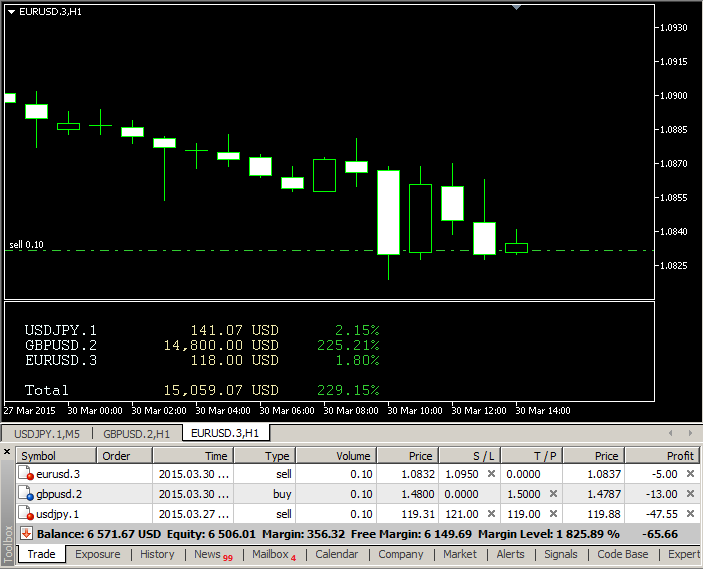Open the EURUSD.3,H1 chart dropdown triangle
The height and width of the screenshot is (569, 703).
(x=10, y=12)
